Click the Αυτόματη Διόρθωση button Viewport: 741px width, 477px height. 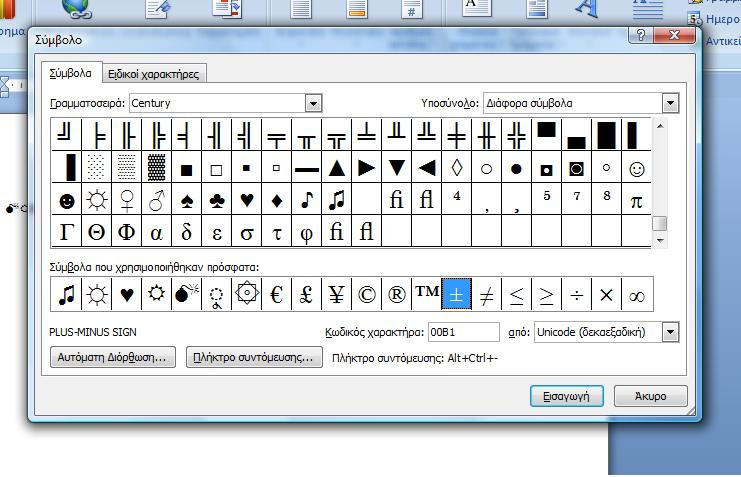(x=112, y=357)
